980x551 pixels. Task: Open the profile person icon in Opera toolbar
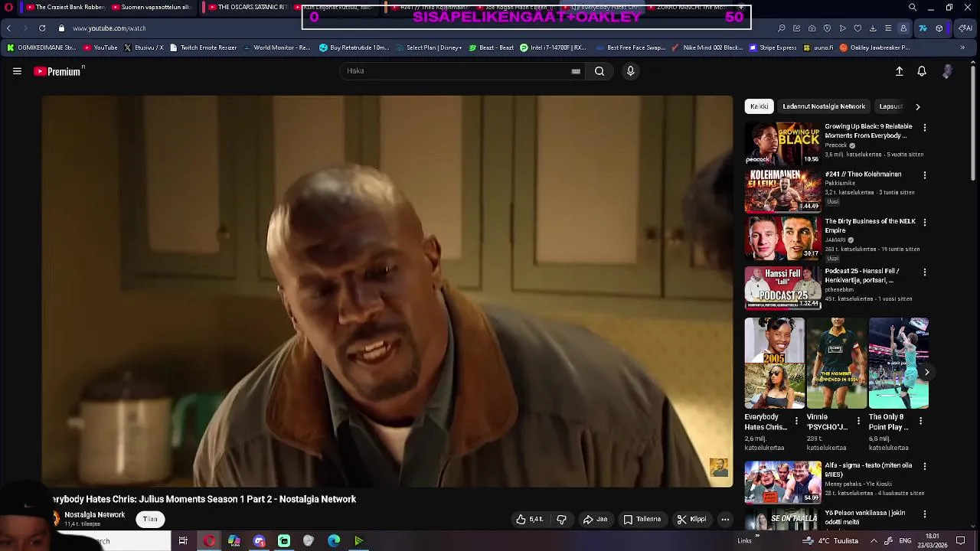pos(903,28)
